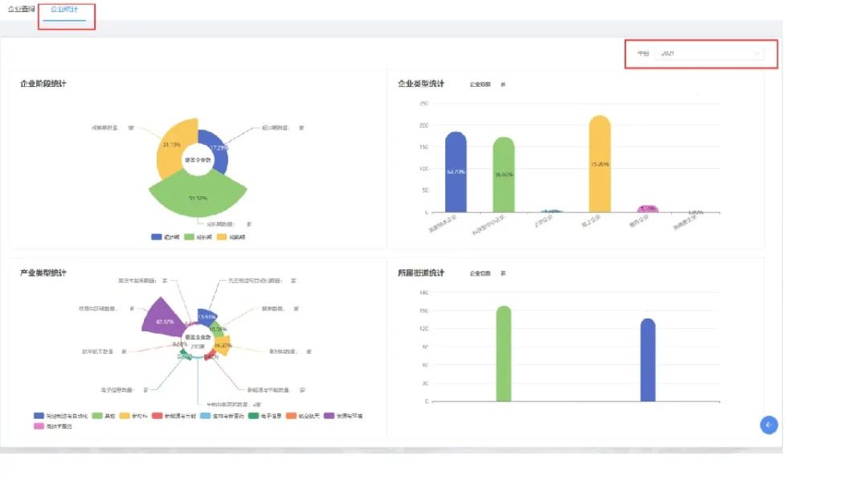This screenshot has height=489, width=868.
Task: Click the blue bar in enterprise type chart
Action: click(x=456, y=173)
